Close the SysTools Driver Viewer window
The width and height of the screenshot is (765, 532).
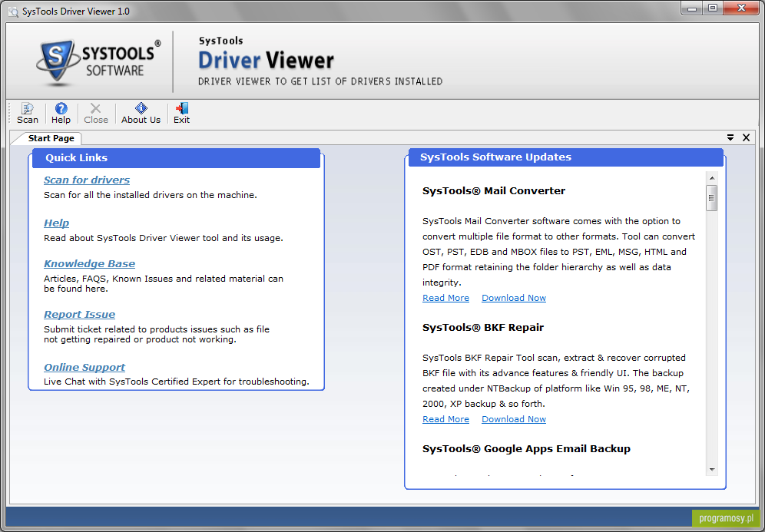point(741,8)
